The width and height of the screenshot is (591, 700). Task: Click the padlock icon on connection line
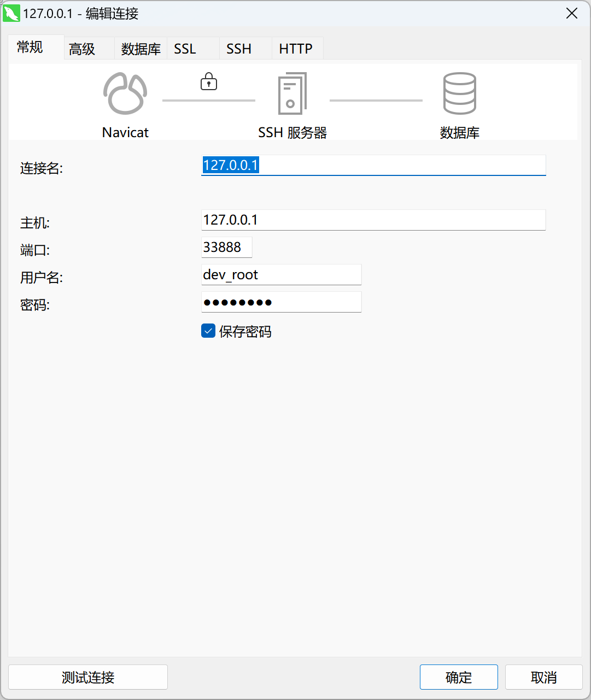(209, 82)
